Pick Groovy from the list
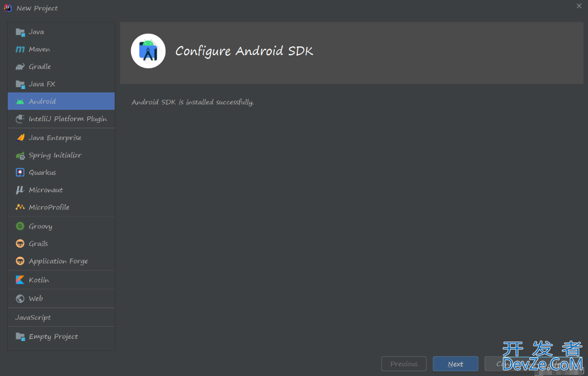This screenshot has height=376, width=588. point(61,226)
